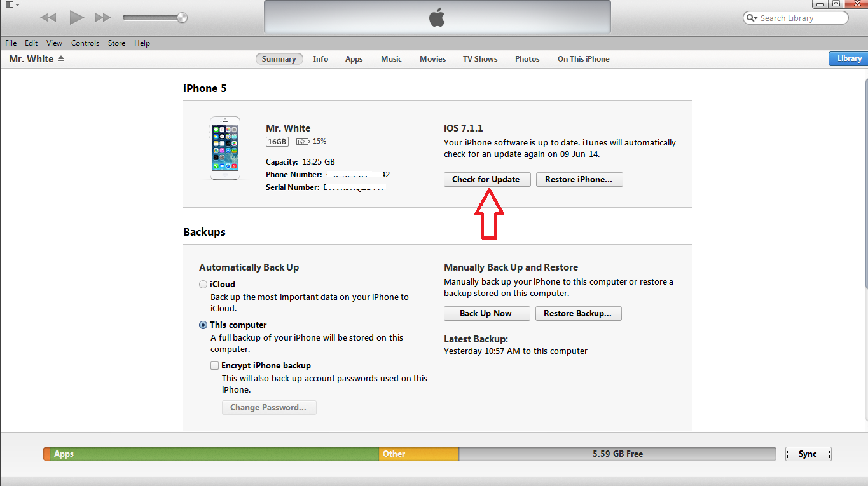Click Yesterday 10:57 AM to this computer text
The height and width of the screenshot is (486, 868).
pos(516,351)
